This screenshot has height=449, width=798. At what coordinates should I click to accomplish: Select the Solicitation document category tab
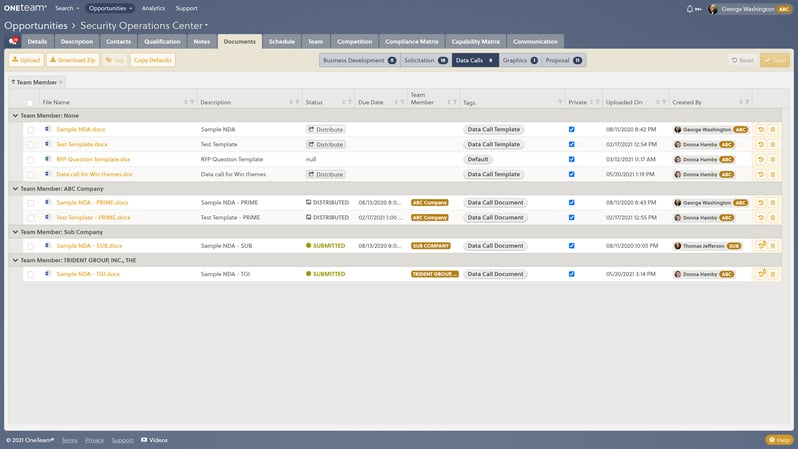[x=425, y=60]
